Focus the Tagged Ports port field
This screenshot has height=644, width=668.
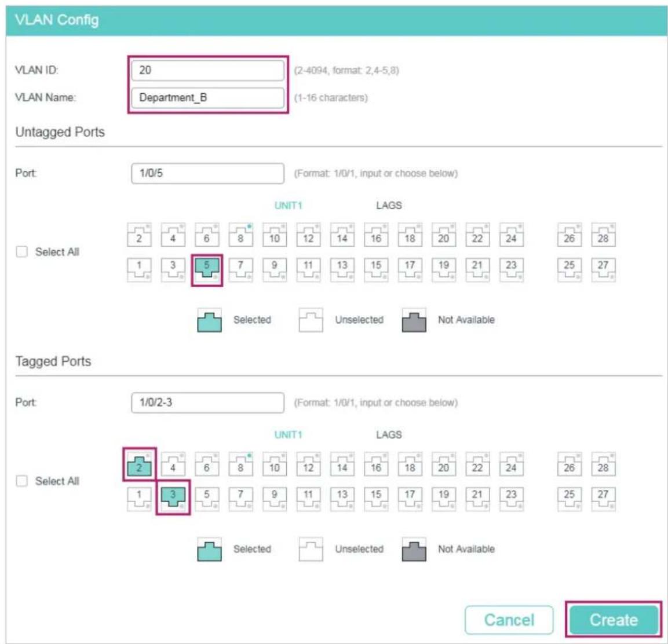coord(208,402)
